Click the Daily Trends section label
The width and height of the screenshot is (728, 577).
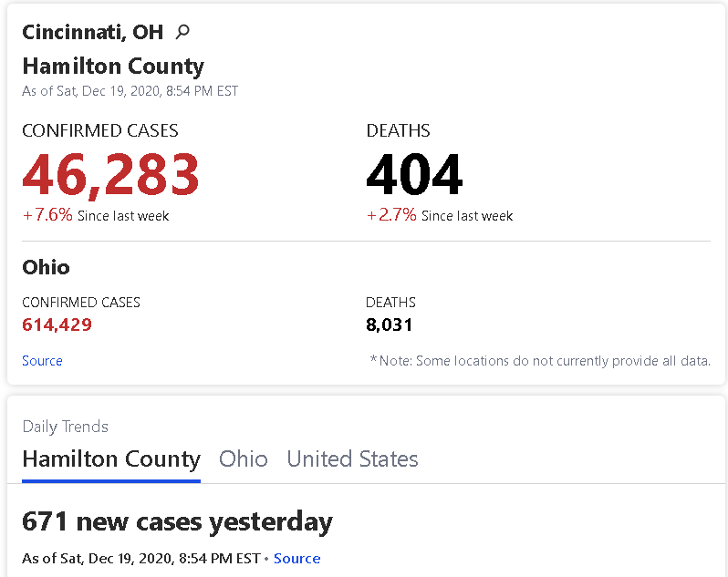(65, 427)
